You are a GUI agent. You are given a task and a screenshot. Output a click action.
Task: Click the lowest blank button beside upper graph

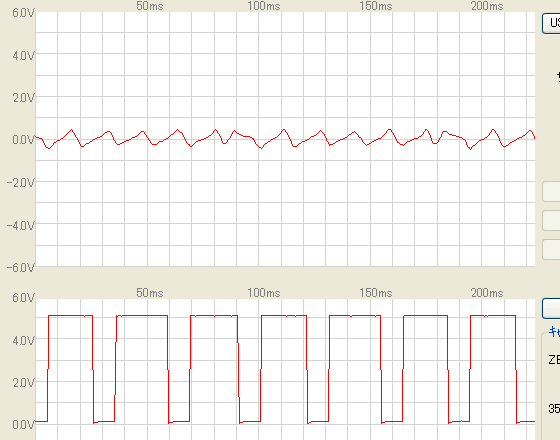coord(551,249)
